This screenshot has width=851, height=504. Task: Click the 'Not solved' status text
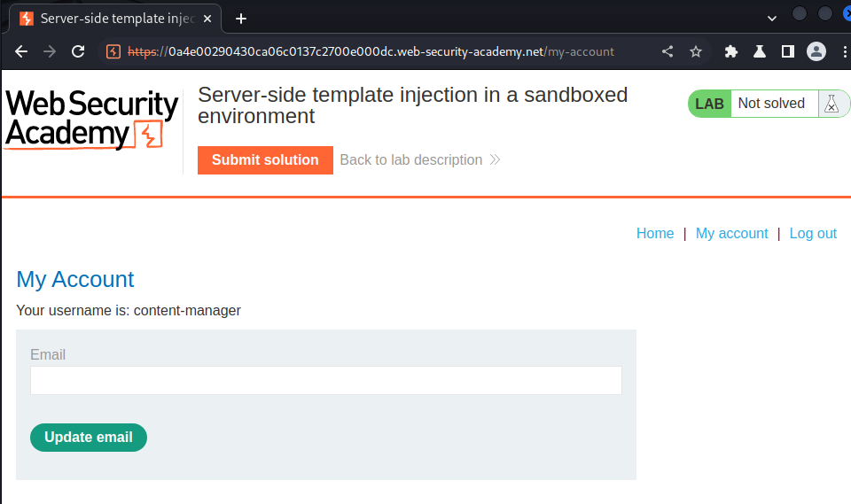(x=771, y=103)
